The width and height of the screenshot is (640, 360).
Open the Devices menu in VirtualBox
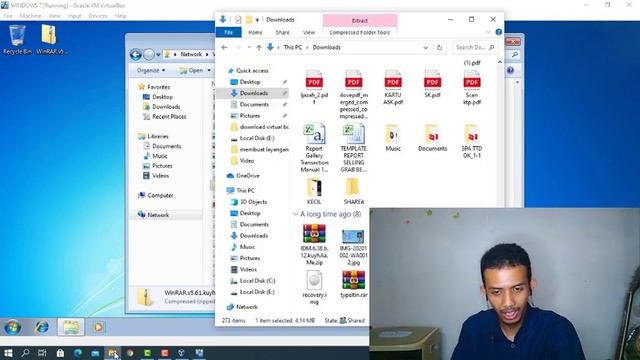point(98,16)
